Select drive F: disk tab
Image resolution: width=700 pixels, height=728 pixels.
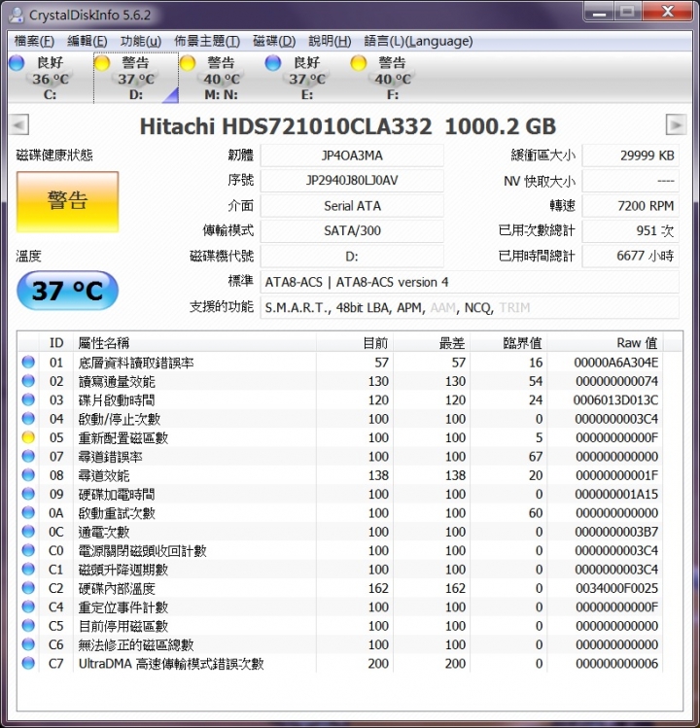click(393, 78)
